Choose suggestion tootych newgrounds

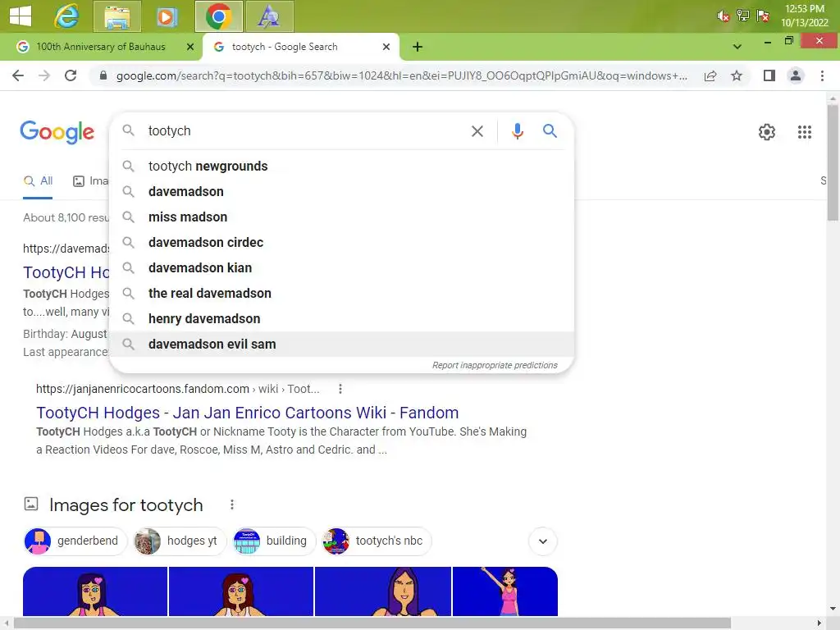(341, 166)
